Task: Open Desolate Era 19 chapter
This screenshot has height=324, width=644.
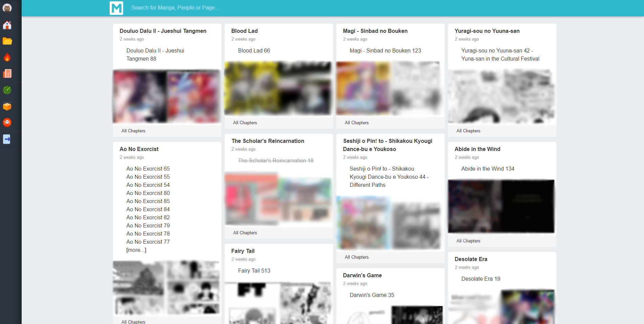Action: click(481, 279)
